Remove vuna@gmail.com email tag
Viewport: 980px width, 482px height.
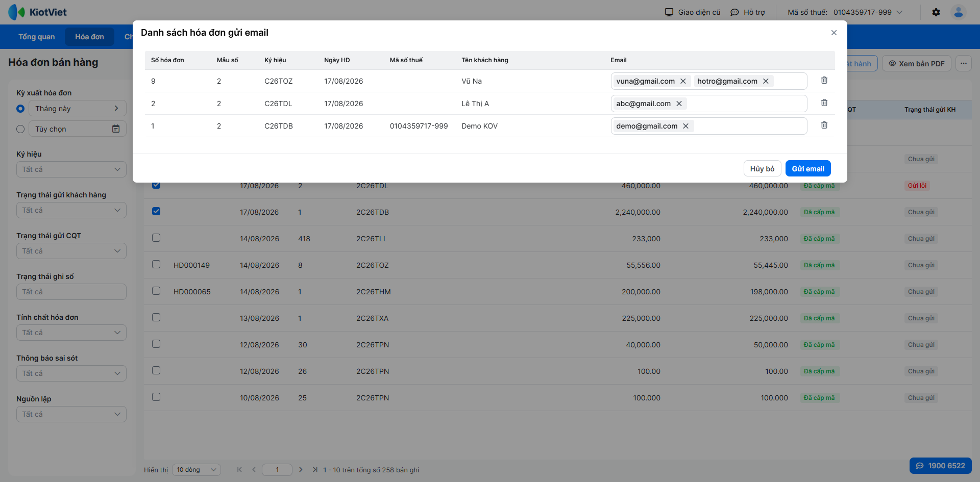pos(683,81)
